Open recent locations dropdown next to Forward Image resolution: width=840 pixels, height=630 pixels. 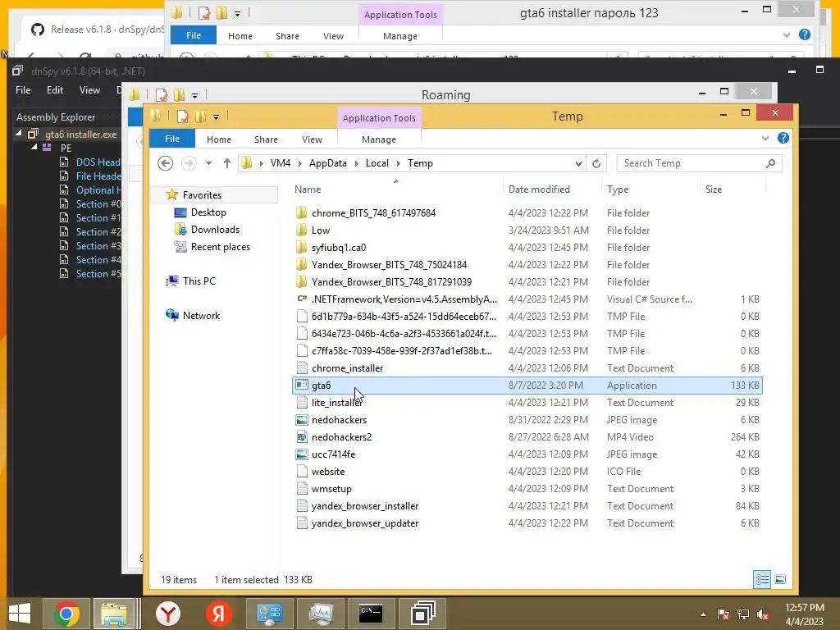(x=208, y=163)
